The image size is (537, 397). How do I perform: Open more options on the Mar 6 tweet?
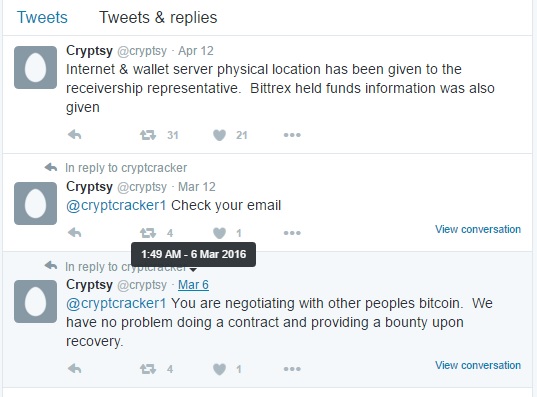coord(292,369)
